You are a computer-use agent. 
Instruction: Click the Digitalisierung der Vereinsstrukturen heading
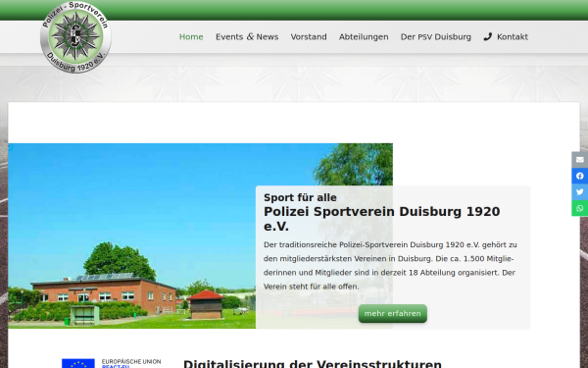(x=313, y=364)
